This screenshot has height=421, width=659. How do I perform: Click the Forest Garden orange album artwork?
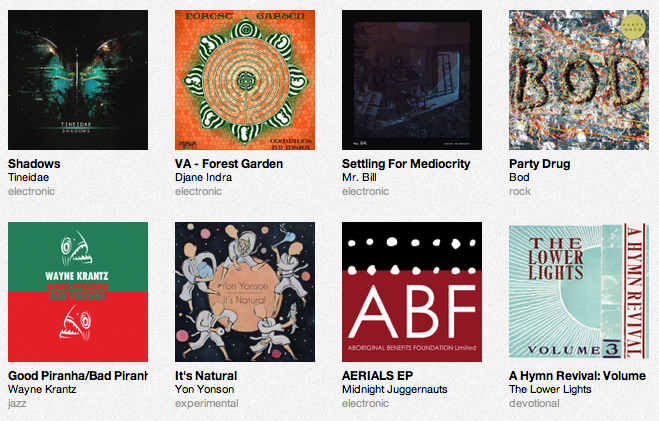(x=245, y=80)
